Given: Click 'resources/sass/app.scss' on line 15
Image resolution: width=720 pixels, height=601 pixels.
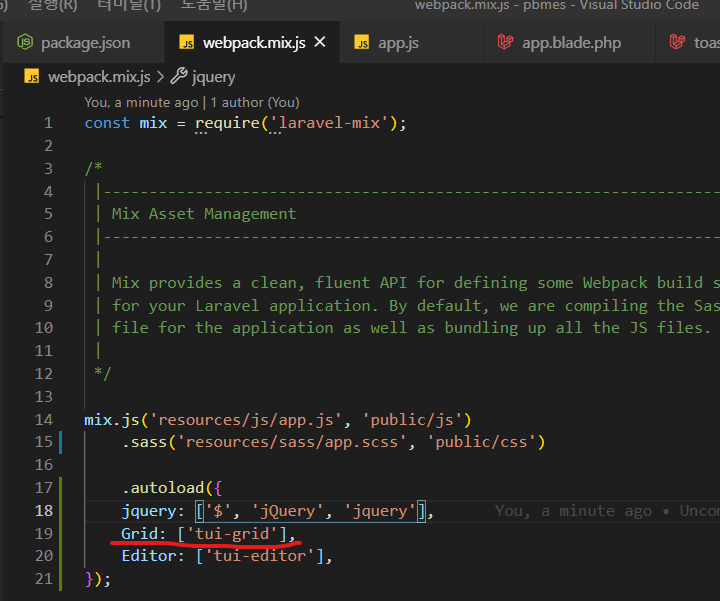Looking at the screenshot, I should (x=292, y=442).
